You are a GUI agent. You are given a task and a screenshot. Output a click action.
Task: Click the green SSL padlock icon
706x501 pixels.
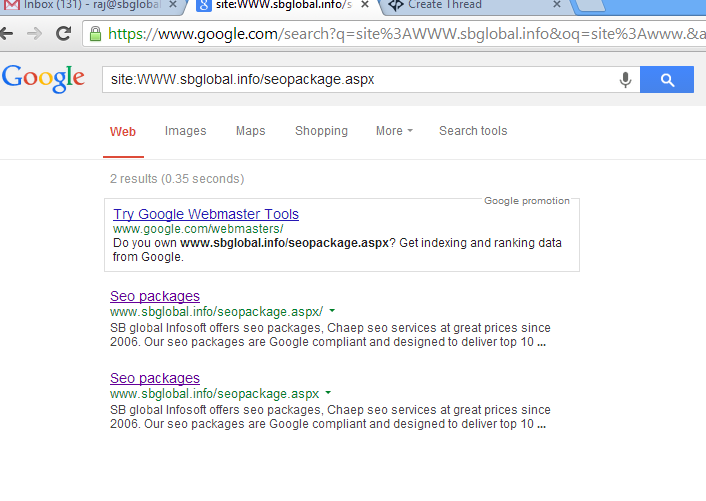(x=95, y=34)
